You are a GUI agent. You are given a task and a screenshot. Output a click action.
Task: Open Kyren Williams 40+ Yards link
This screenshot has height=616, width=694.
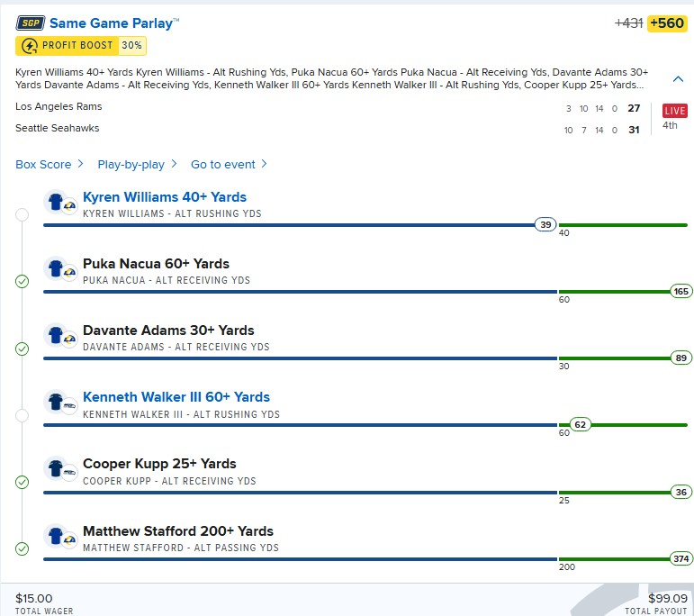(x=164, y=197)
